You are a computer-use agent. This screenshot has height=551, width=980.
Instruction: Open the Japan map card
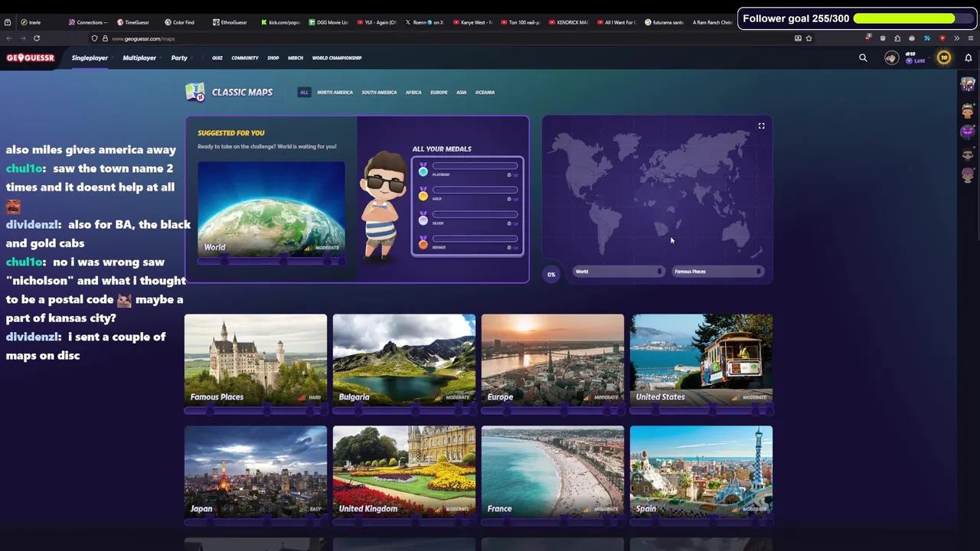point(256,471)
